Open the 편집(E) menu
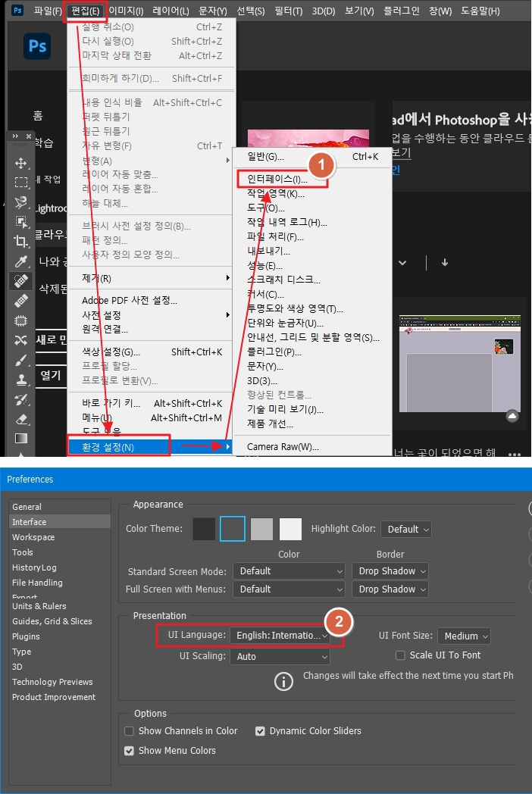532x794 pixels. click(85, 11)
